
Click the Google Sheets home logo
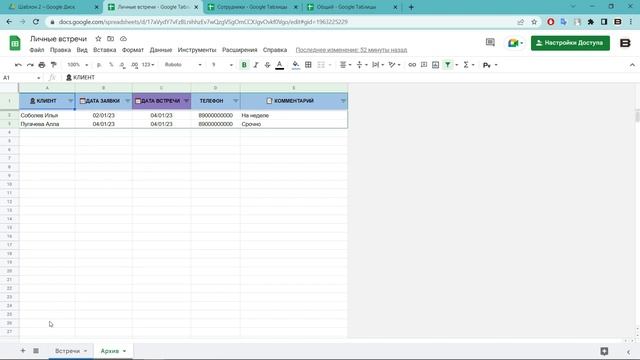(x=15, y=43)
